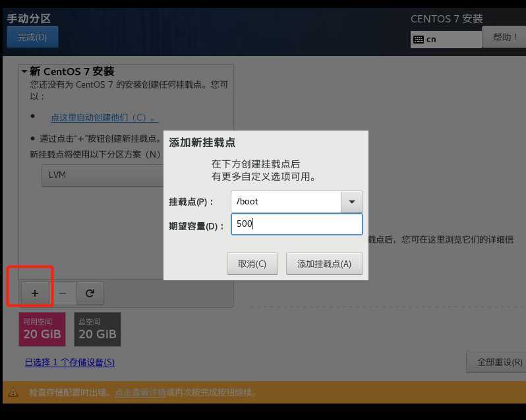Click the details link in warning bar
The height and width of the screenshot is (420, 526).
click(141, 392)
